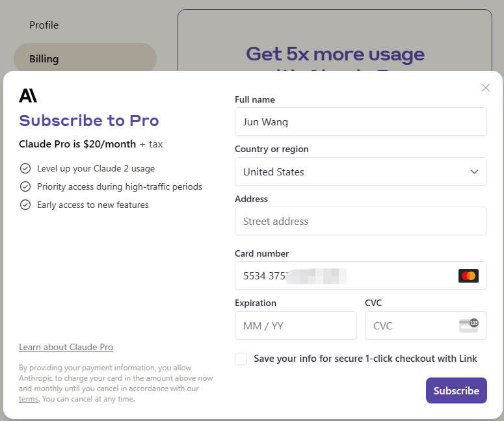Select the Billing tab
The width and height of the screenshot is (504, 421).
[85, 58]
